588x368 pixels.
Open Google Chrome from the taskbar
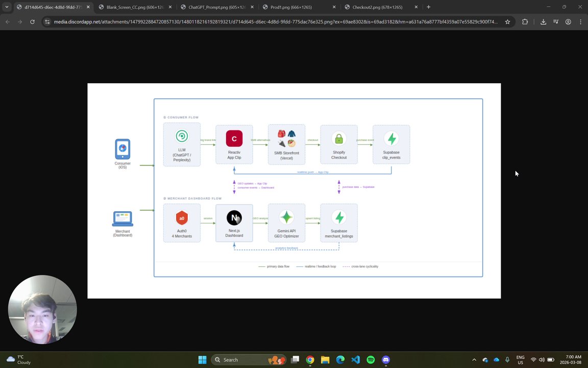310,360
